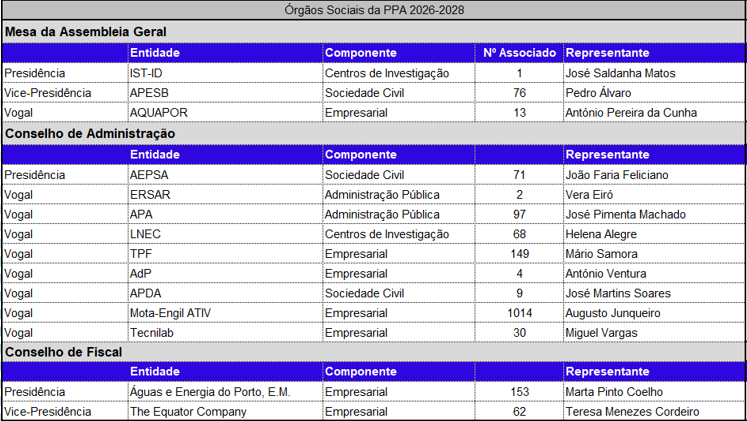Click the associate number cell 1014
Viewport: 747px width, 421px height.
(519, 313)
